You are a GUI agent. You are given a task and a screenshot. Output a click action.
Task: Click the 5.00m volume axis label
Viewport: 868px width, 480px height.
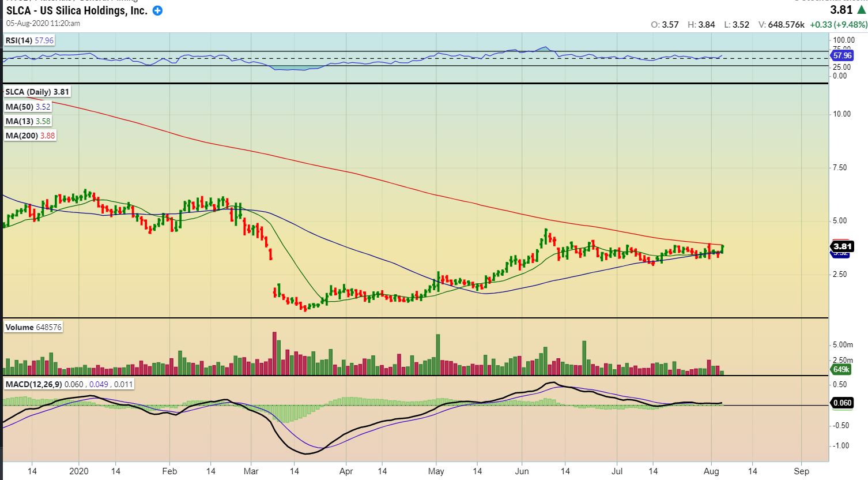point(843,344)
